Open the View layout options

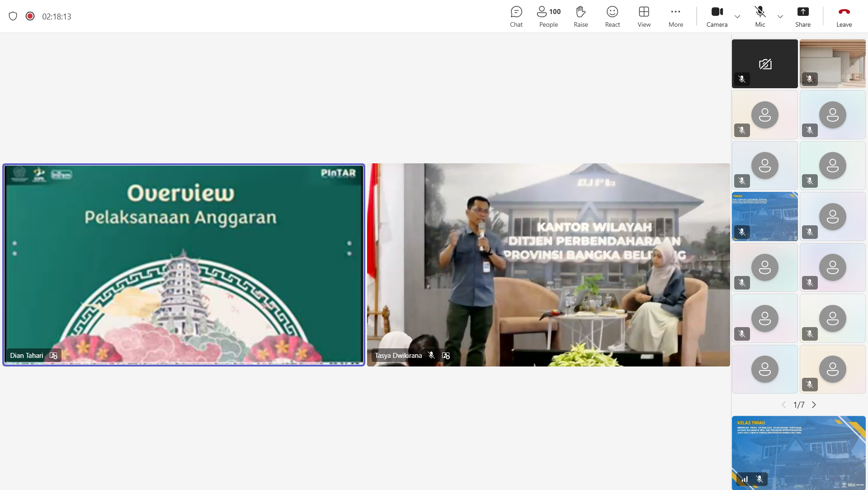click(644, 17)
